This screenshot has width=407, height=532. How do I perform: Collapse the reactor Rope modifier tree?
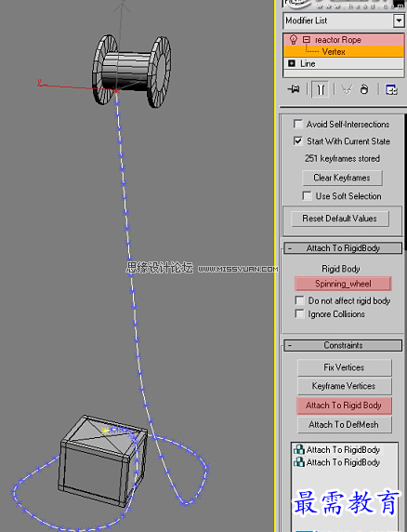[307, 40]
